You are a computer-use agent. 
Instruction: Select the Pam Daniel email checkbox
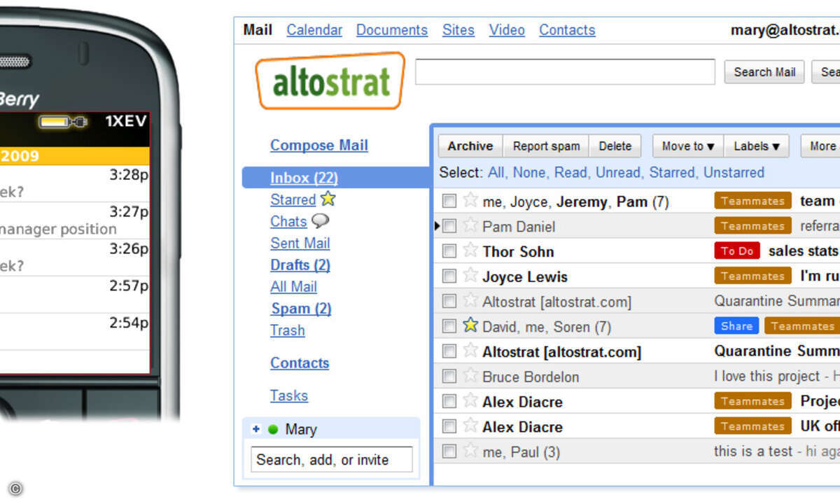(x=449, y=226)
